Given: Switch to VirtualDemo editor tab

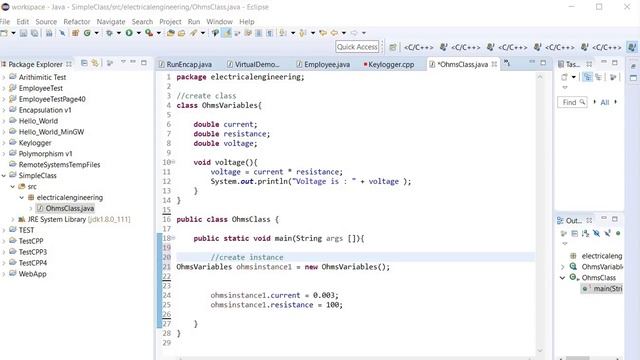Looking at the screenshot, I should (x=254, y=64).
